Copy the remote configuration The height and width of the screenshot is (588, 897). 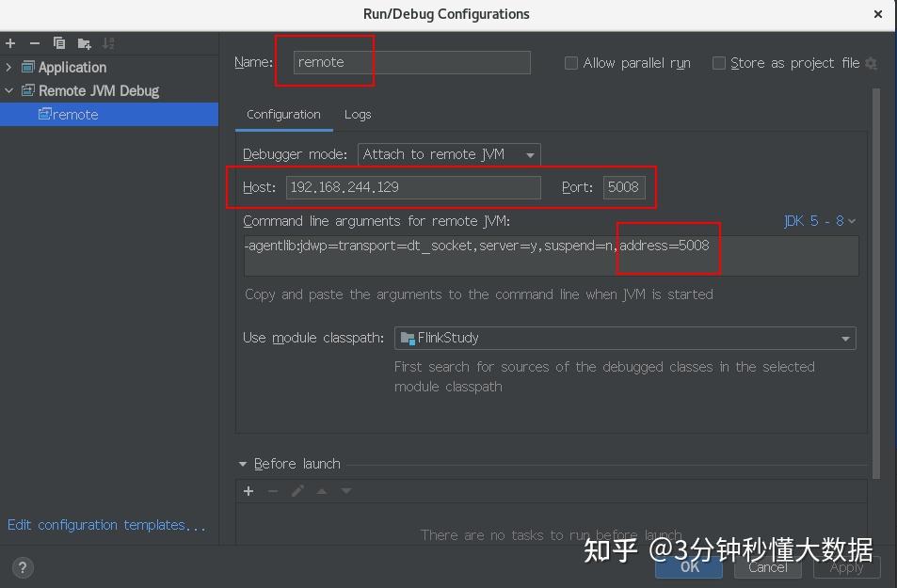click(x=56, y=43)
